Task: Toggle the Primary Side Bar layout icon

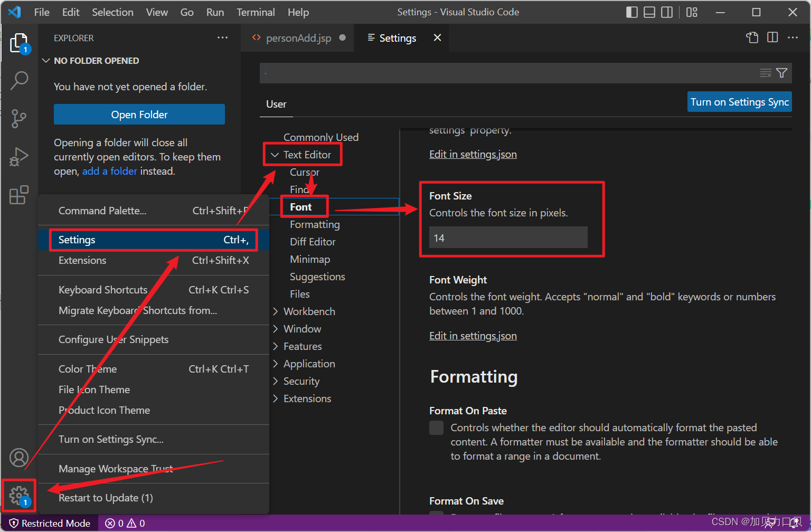Action: click(x=631, y=12)
